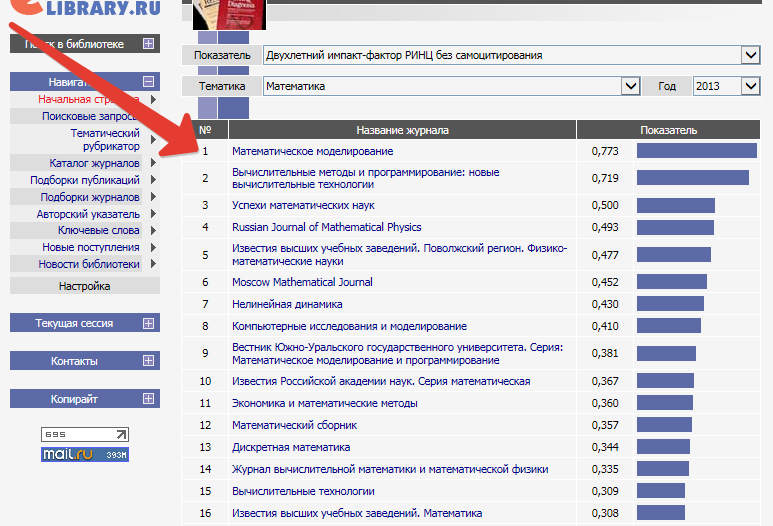Collapse the Навигатор panel minus icon
Image resolution: width=773 pixels, height=526 pixels.
click(148, 82)
